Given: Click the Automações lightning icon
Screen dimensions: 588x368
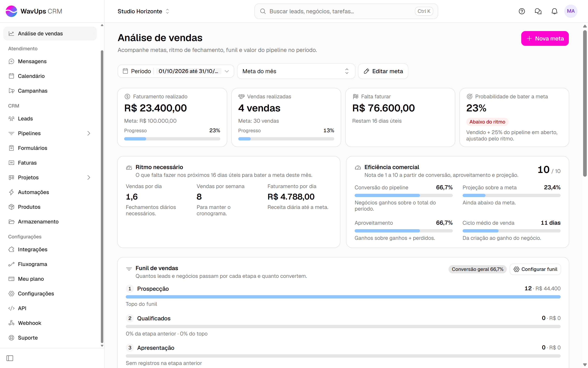Looking at the screenshot, I should click(x=11, y=192).
